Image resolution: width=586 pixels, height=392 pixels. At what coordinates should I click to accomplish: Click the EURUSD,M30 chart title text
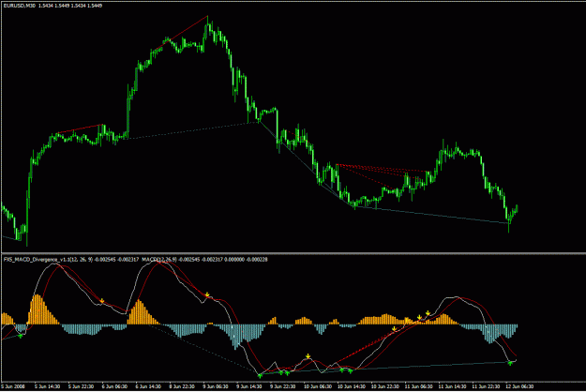[x=19, y=6]
